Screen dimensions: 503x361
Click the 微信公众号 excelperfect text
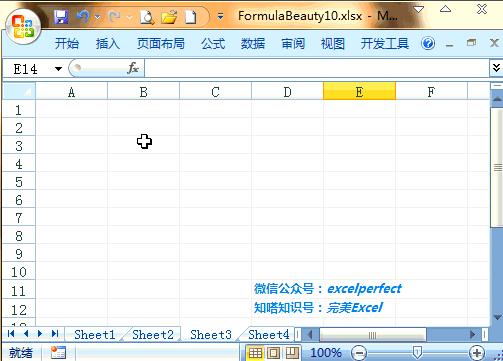328,288
